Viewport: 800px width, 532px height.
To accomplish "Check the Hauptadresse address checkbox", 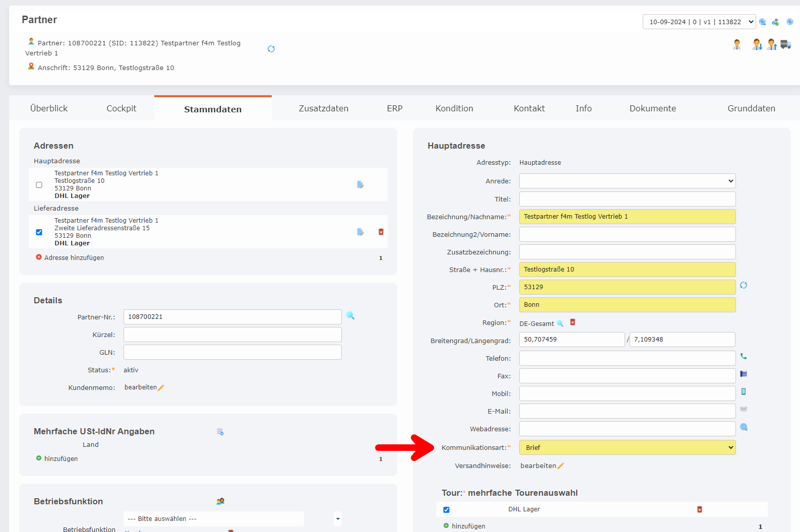I will pyautogui.click(x=39, y=185).
